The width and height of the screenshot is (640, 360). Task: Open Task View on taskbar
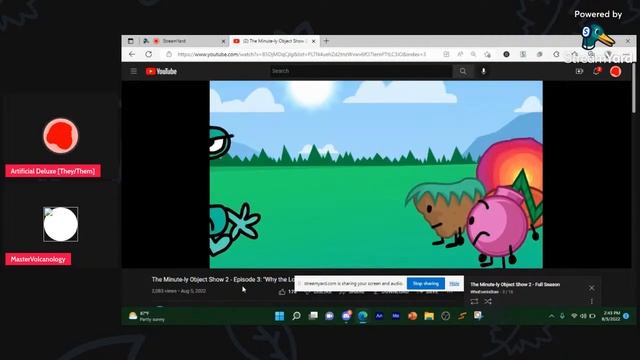pos(313,316)
